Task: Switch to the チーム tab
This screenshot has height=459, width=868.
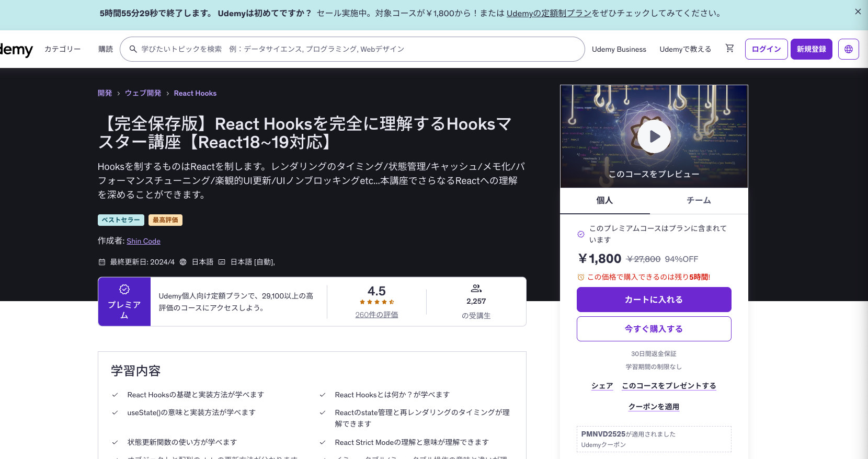Action: [699, 200]
